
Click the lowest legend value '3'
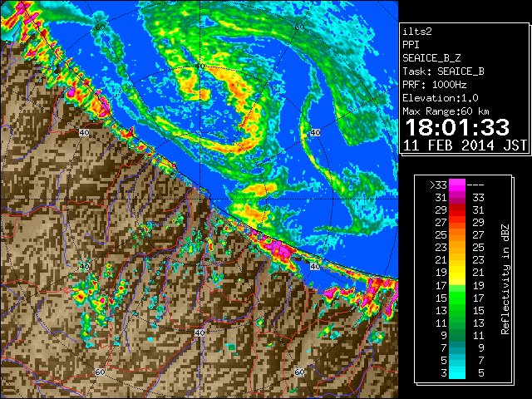pos(444,373)
